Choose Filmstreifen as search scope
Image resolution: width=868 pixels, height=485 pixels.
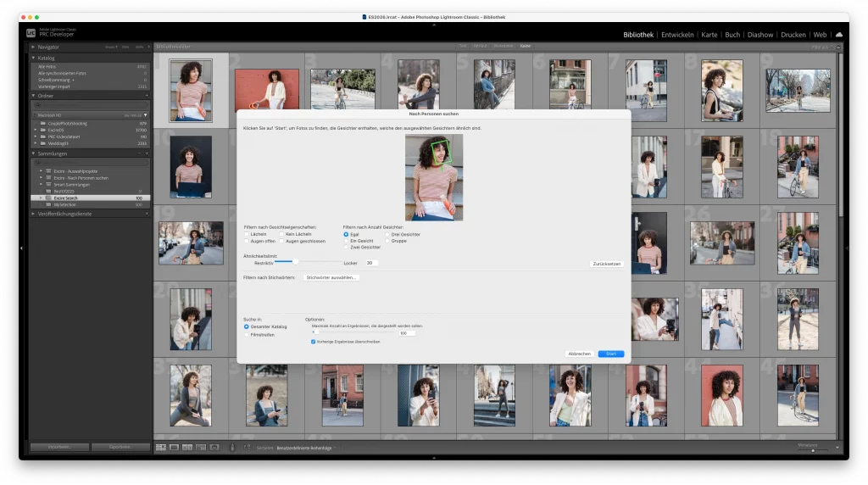[247, 334]
